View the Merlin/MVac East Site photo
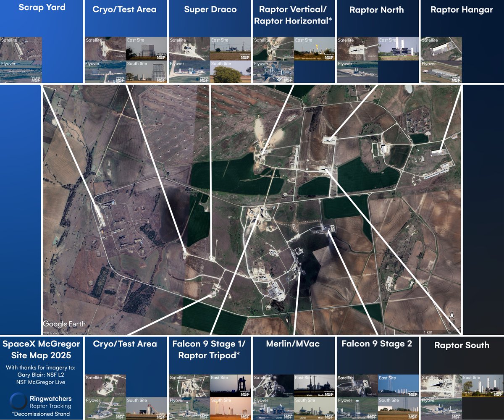The width and height of the screenshot is (504, 420). point(314,386)
